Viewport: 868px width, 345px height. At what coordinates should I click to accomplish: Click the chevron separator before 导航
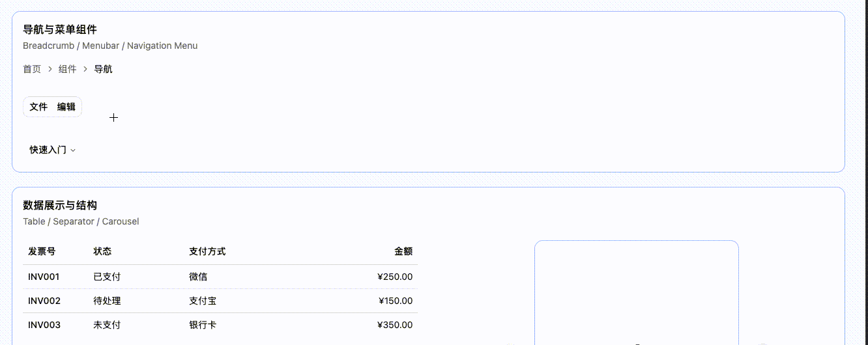click(85, 69)
